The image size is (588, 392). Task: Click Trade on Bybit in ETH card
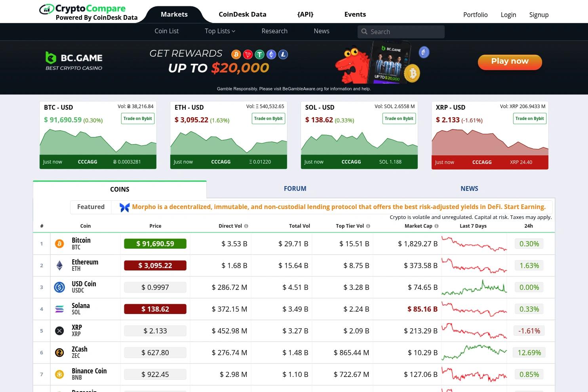(268, 119)
